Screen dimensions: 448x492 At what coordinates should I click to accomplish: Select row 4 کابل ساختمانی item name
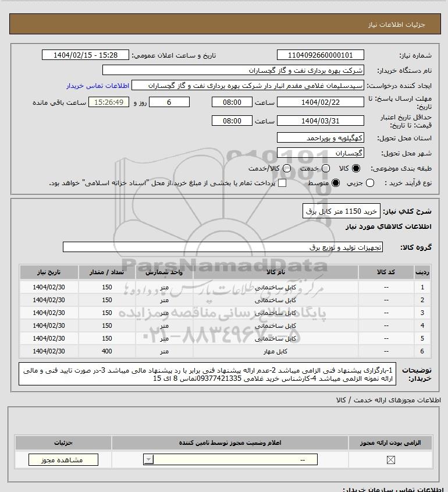tap(276, 325)
